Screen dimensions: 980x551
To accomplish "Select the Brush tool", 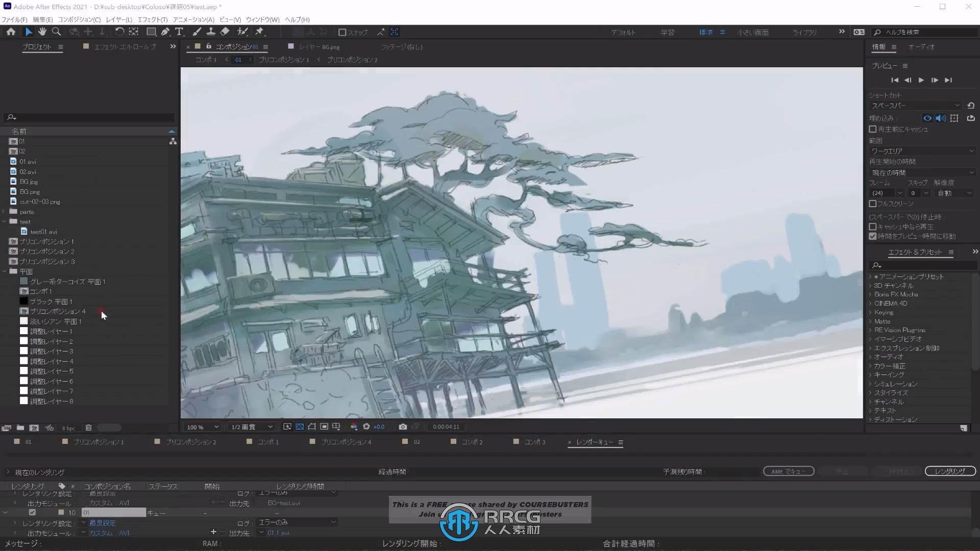I will 197,32.
